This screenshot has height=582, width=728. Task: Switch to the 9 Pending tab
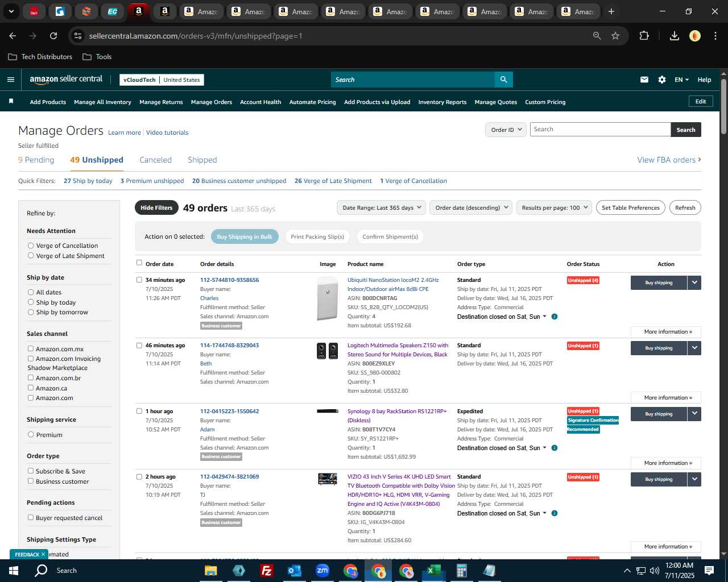(36, 160)
